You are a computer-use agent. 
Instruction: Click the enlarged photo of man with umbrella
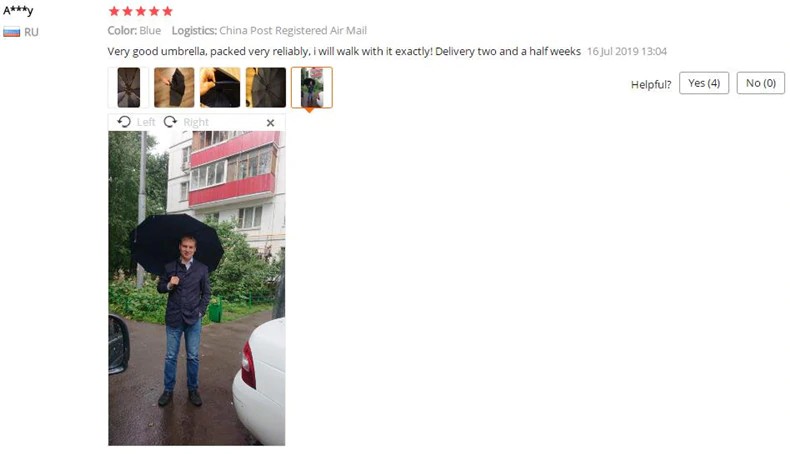pos(196,288)
